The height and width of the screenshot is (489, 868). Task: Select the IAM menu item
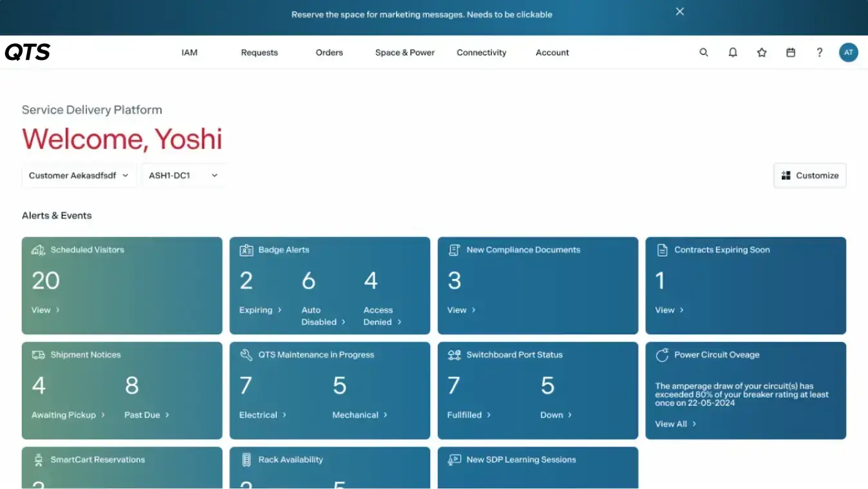click(x=189, y=53)
